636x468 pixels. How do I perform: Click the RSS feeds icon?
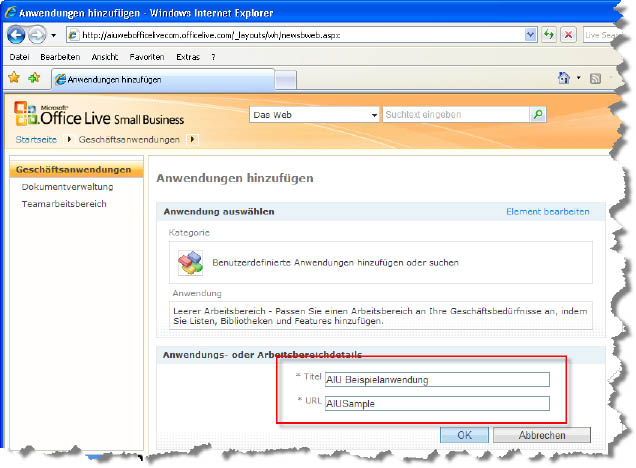(x=595, y=79)
